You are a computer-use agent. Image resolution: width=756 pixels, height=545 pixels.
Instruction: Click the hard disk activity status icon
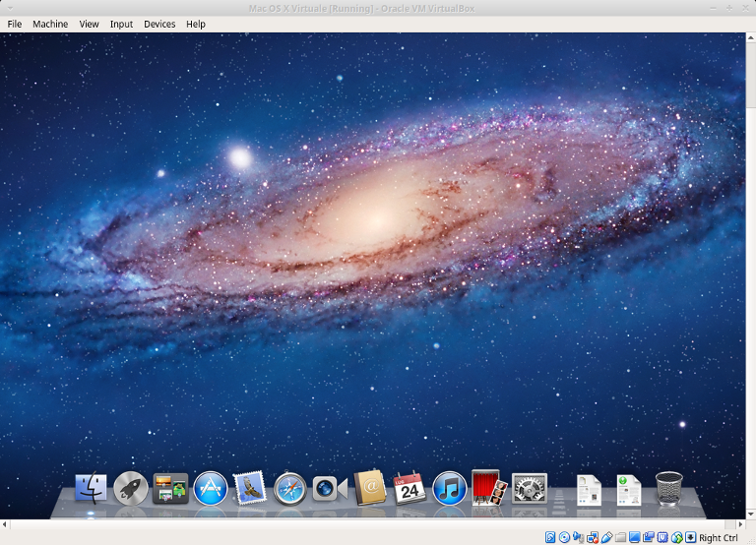pyautogui.click(x=550, y=537)
